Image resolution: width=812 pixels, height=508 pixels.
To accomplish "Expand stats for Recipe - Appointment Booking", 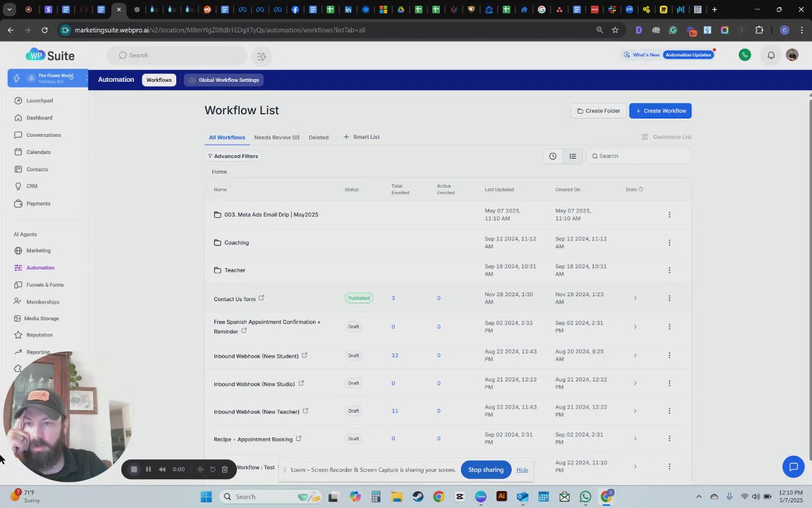I will click(635, 439).
